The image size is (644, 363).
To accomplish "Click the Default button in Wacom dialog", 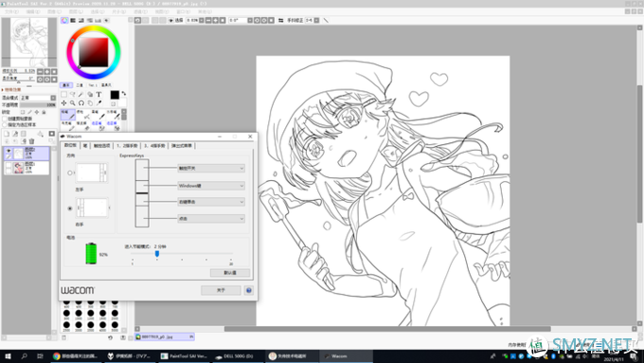I will 230,273.
